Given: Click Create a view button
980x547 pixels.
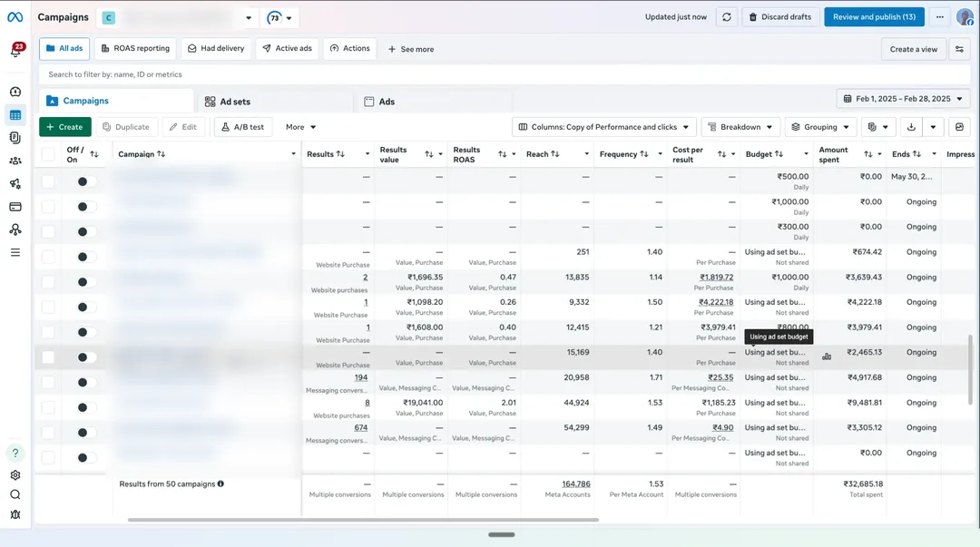Looking at the screenshot, I should point(913,49).
